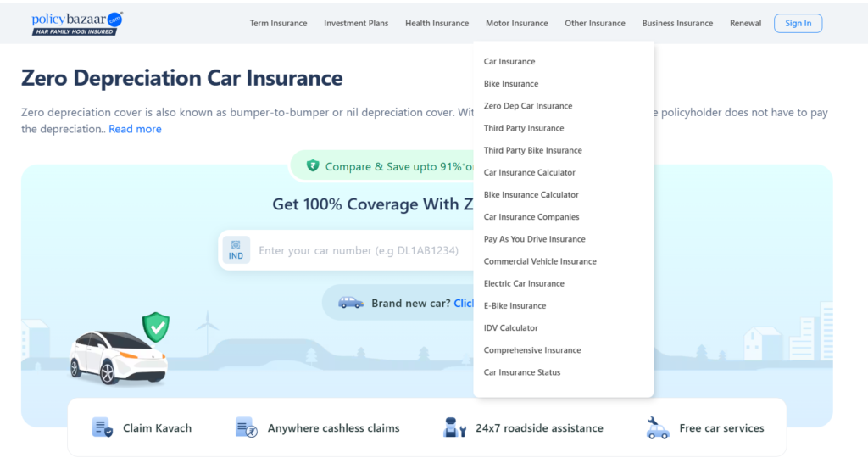The image size is (868, 458).
Task: Go to the Renewal menu item
Action: (745, 23)
